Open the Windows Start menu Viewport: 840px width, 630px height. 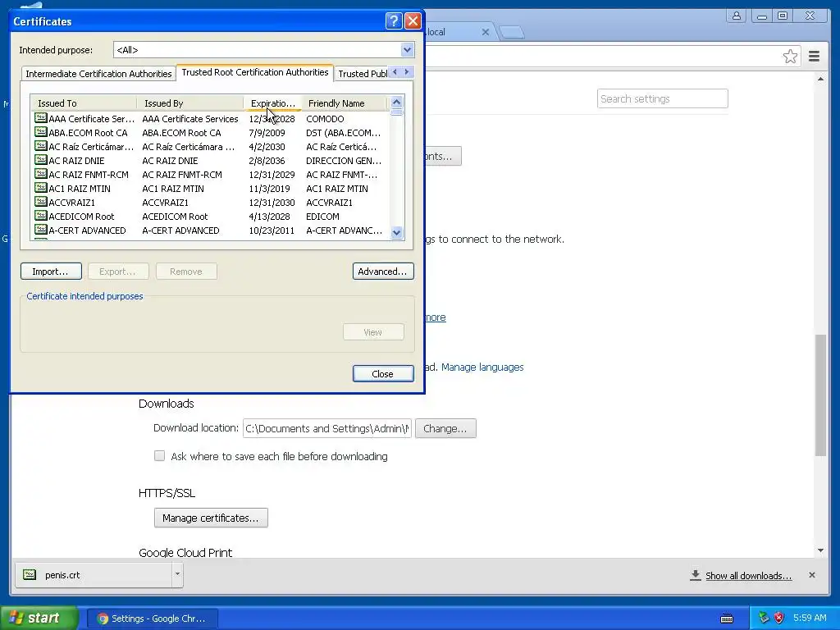click(x=39, y=619)
